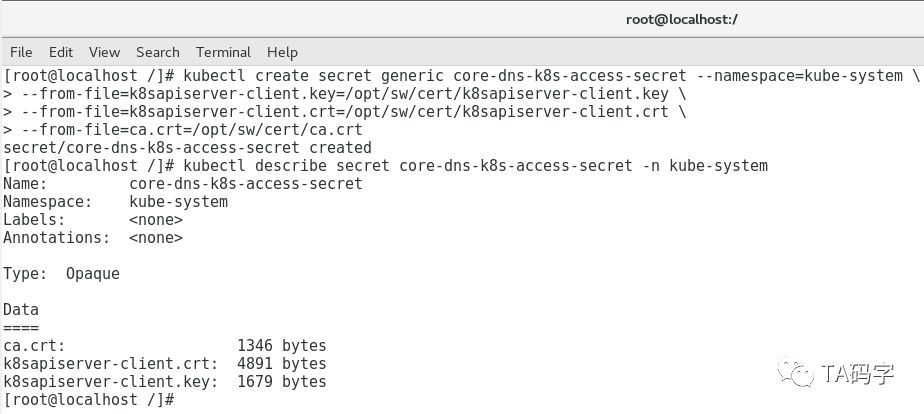Click the Namespace value kube-system
Viewport: 924px width, 414px height.
click(178, 202)
